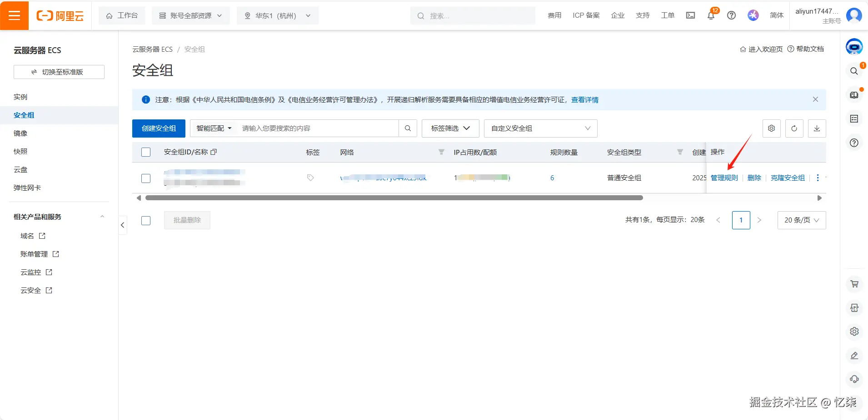
Task: Select 安全组 in the sidebar
Action: coord(59,115)
